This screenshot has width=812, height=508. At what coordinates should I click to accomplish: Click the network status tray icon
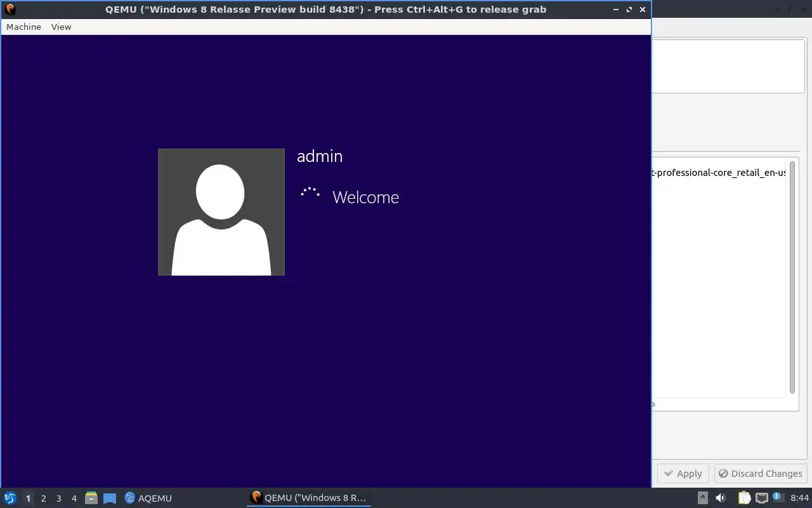[761, 498]
